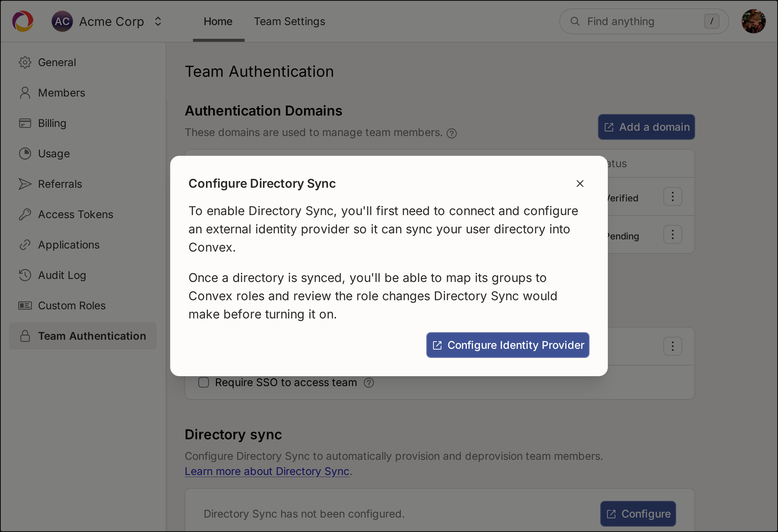Image resolution: width=778 pixels, height=532 pixels.
Task: Click the domains help question mark icon
Action: click(x=452, y=133)
